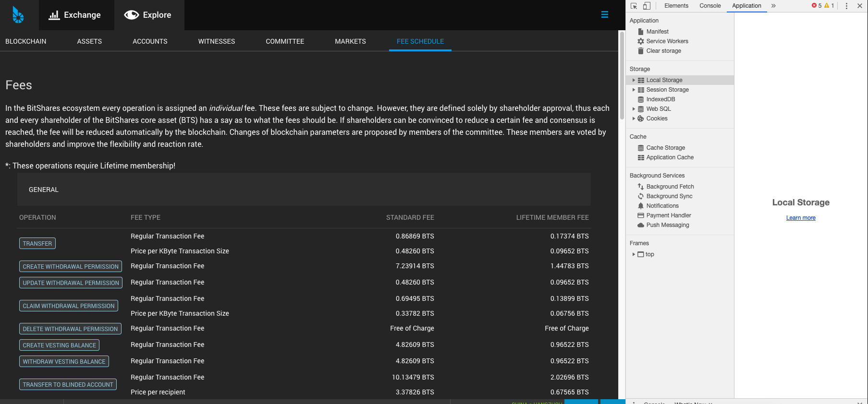Viewport: 868px width, 404px height.
Task: Open the Committee explorer tab
Action: 285,41
